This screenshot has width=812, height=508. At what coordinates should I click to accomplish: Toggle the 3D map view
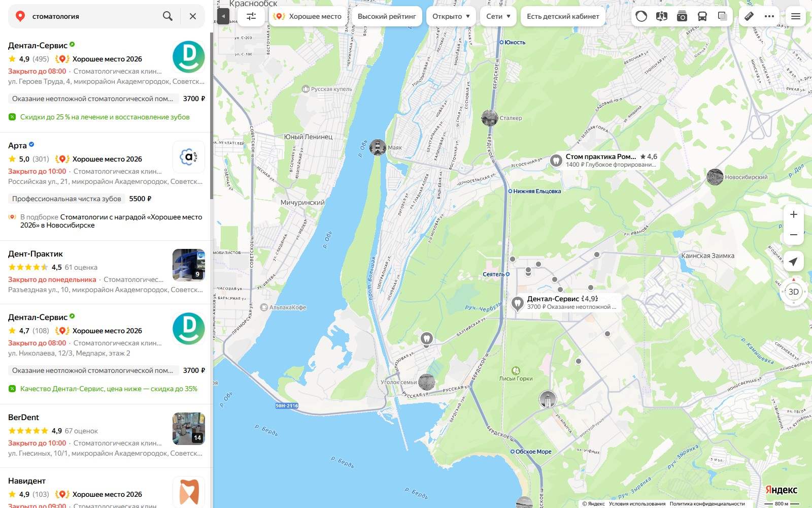pyautogui.click(x=794, y=292)
